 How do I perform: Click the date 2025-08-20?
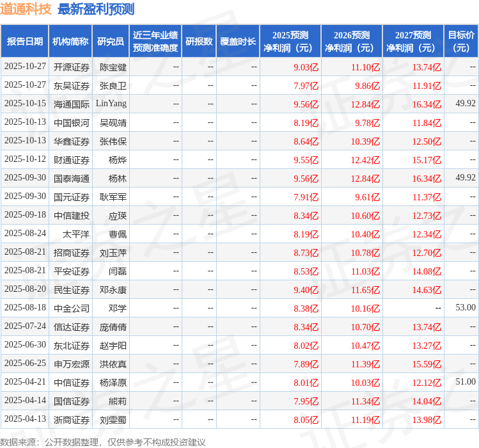coord(25,289)
